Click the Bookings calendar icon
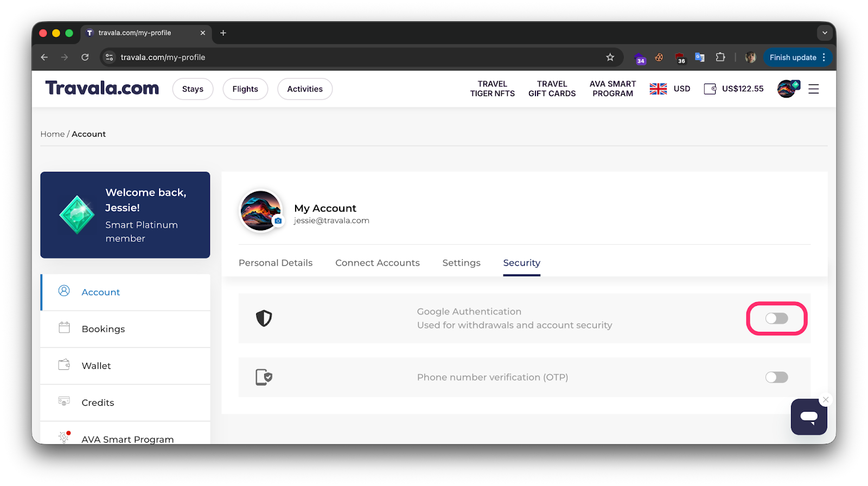The image size is (868, 486). pos(64,328)
